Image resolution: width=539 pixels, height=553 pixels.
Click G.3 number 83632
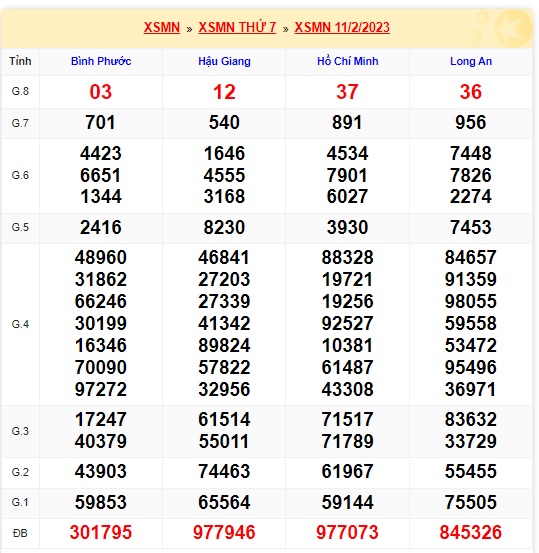point(471,420)
